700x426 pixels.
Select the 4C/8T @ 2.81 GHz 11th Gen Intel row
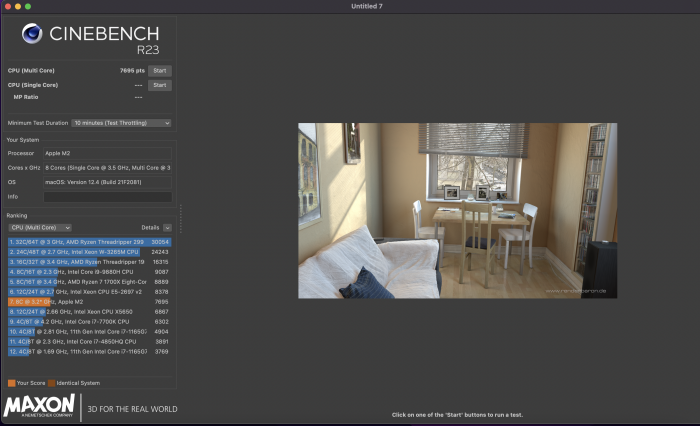coord(89,332)
